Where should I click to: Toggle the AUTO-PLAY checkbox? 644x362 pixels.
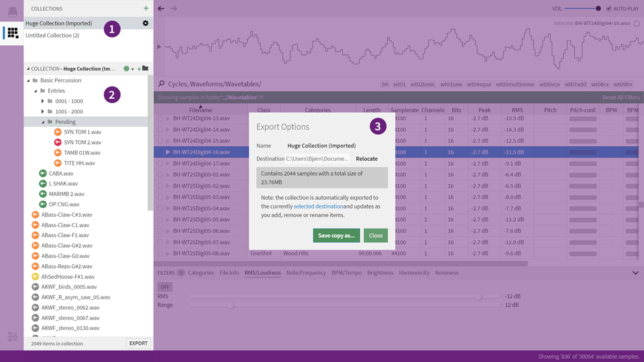pos(608,9)
